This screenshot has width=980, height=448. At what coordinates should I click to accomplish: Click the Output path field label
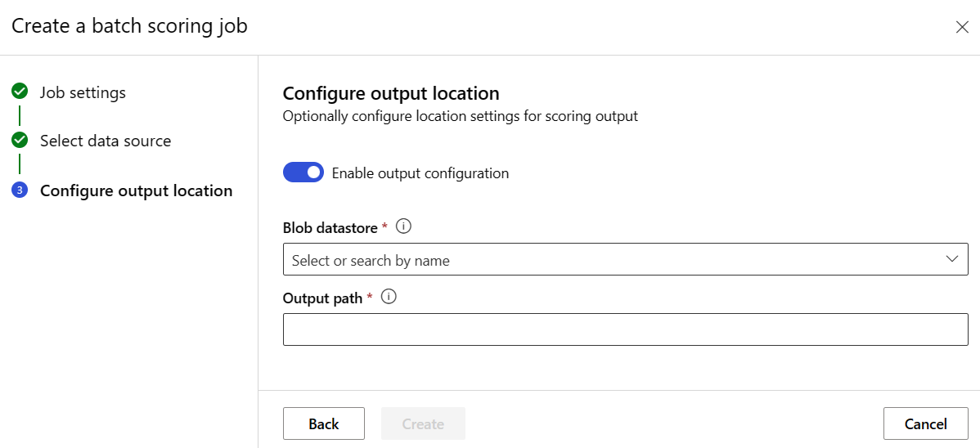pyautogui.click(x=322, y=298)
